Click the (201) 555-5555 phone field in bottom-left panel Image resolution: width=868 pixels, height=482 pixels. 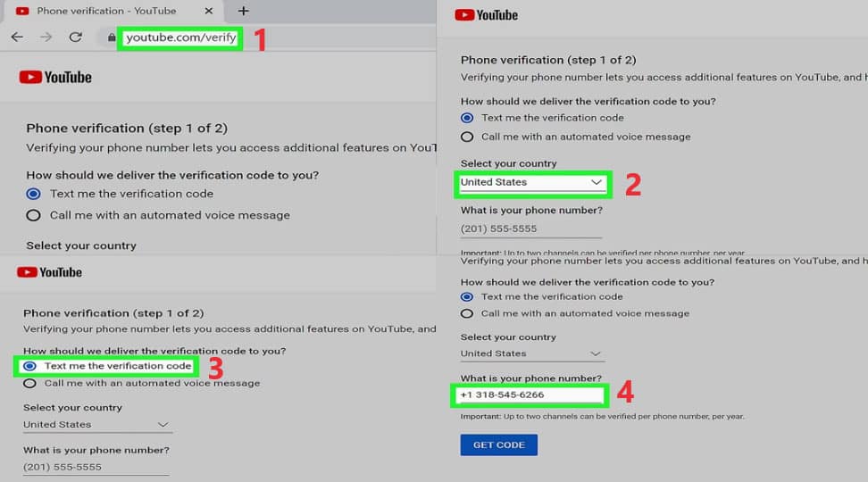point(96,467)
